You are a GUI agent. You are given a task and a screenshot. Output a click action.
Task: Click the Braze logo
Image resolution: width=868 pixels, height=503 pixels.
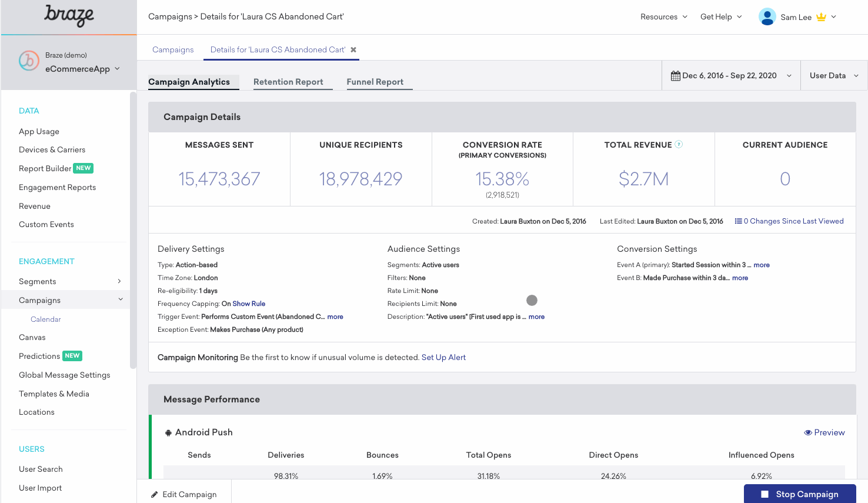click(69, 16)
